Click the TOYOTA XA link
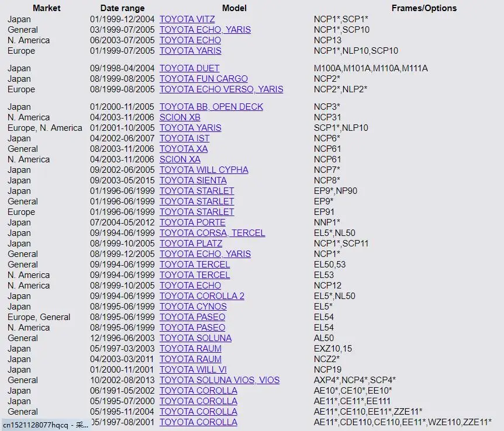 click(x=184, y=149)
